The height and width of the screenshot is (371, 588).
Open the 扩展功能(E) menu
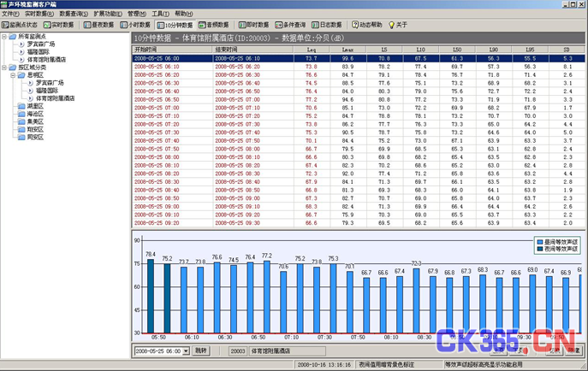tap(108, 14)
